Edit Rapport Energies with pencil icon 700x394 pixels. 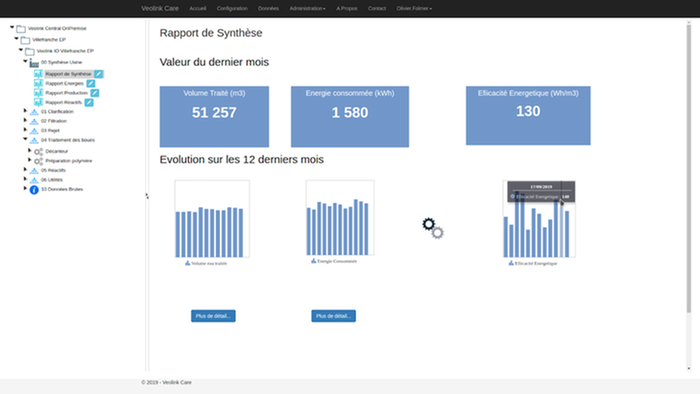[91, 83]
